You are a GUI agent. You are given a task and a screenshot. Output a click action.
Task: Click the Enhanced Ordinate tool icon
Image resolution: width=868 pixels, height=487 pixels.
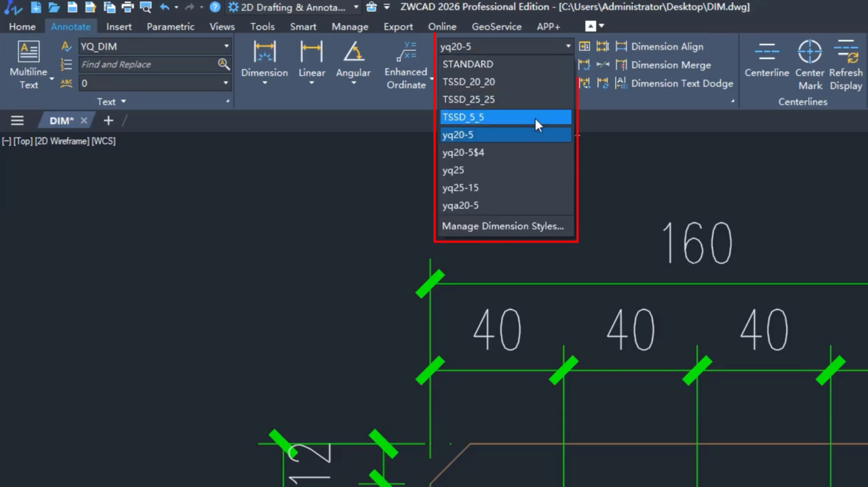click(407, 52)
